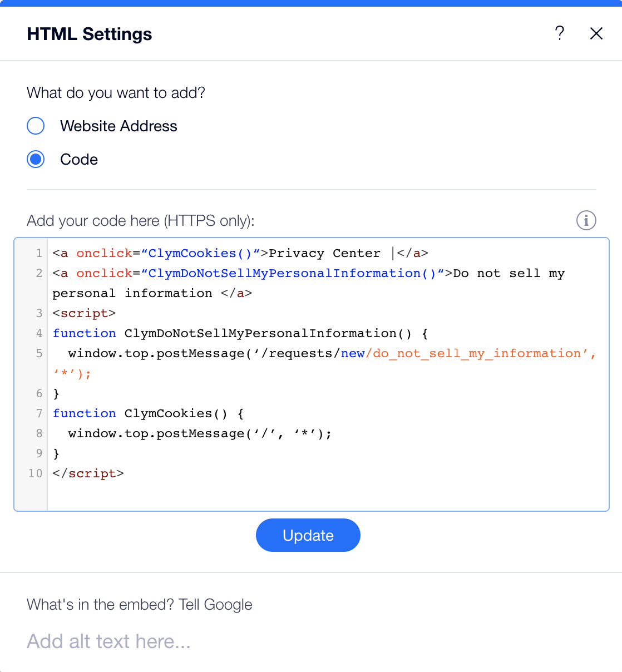Click line number 10 in gutter

click(35, 473)
